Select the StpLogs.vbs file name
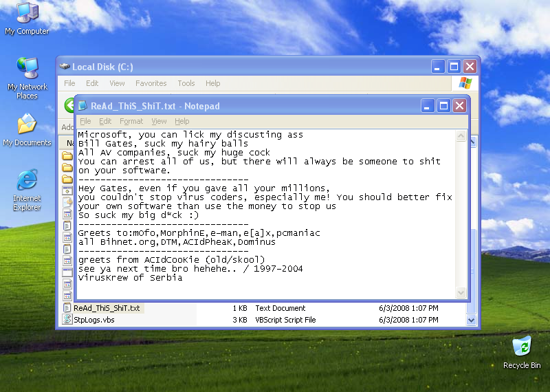This screenshot has width=550, height=392. click(x=94, y=320)
